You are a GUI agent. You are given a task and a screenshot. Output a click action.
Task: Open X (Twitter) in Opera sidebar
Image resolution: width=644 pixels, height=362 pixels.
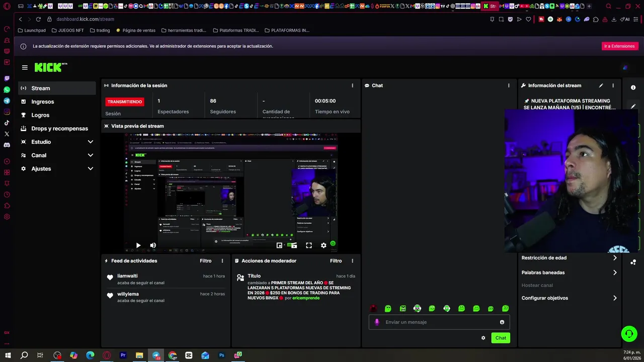point(7,134)
